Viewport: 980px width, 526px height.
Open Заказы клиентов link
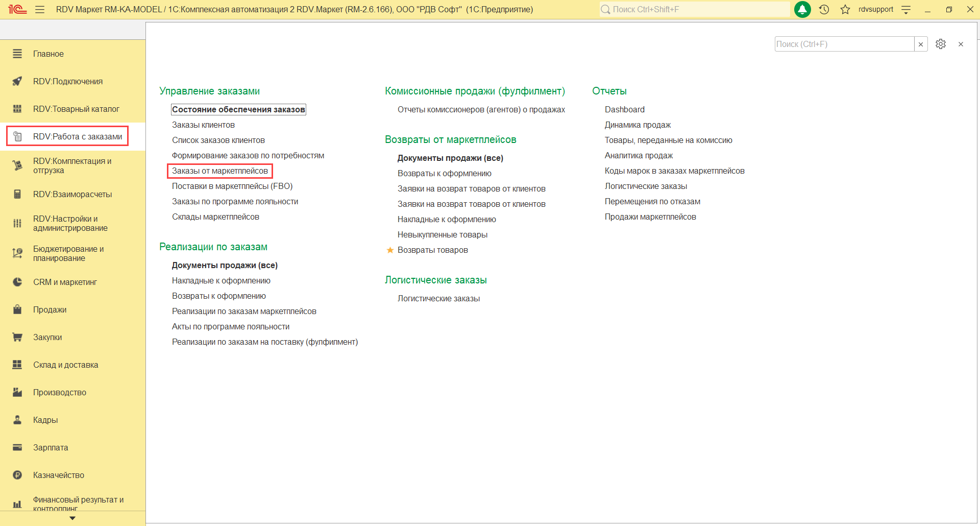tap(203, 125)
